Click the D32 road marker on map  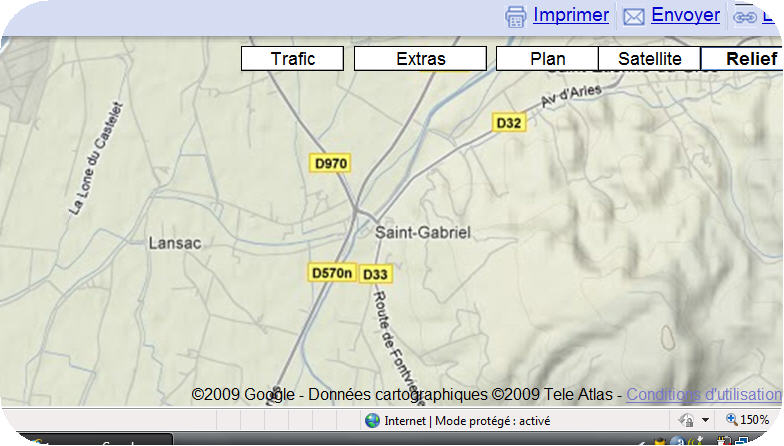(509, 122)
